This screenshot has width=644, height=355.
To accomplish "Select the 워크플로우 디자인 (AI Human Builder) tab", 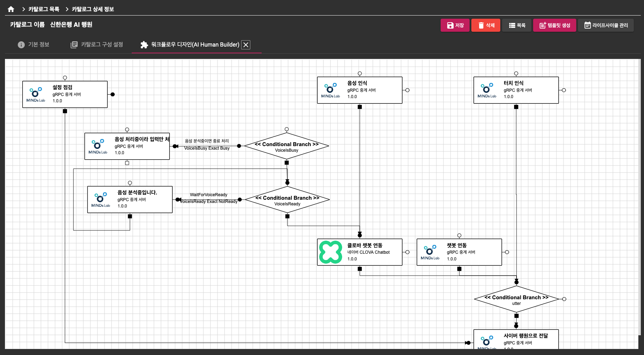I will [191, 45].
